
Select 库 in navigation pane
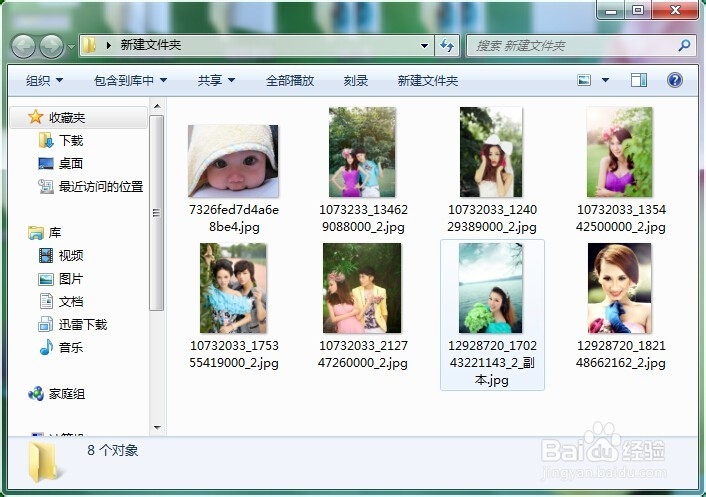pos(54,232)
